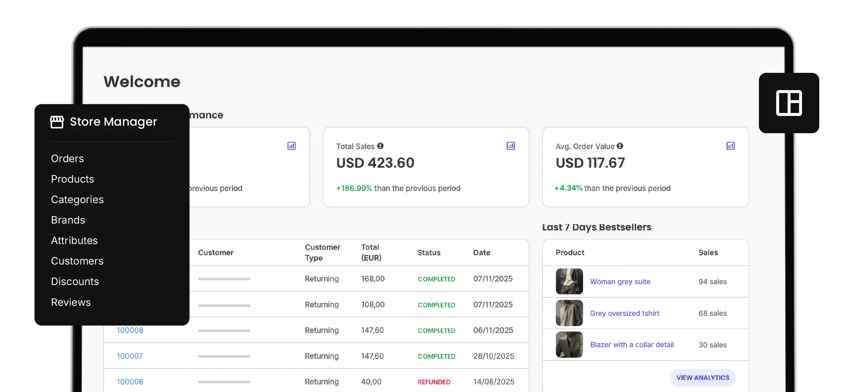Click the Grey oversized tshirt product thumbnail
The height and width of the screenshot is (392, 868).
[569, 313]
